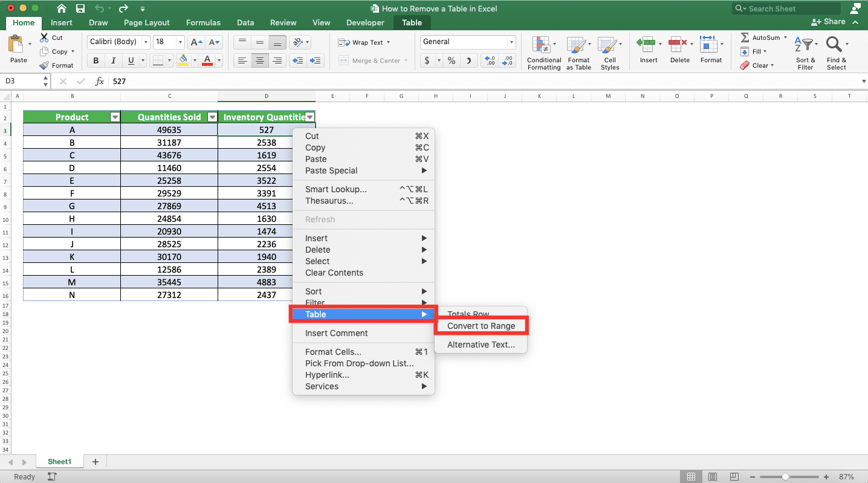
Task: Open the filter dropdown on Product column
Action: [x=114, y=117]
